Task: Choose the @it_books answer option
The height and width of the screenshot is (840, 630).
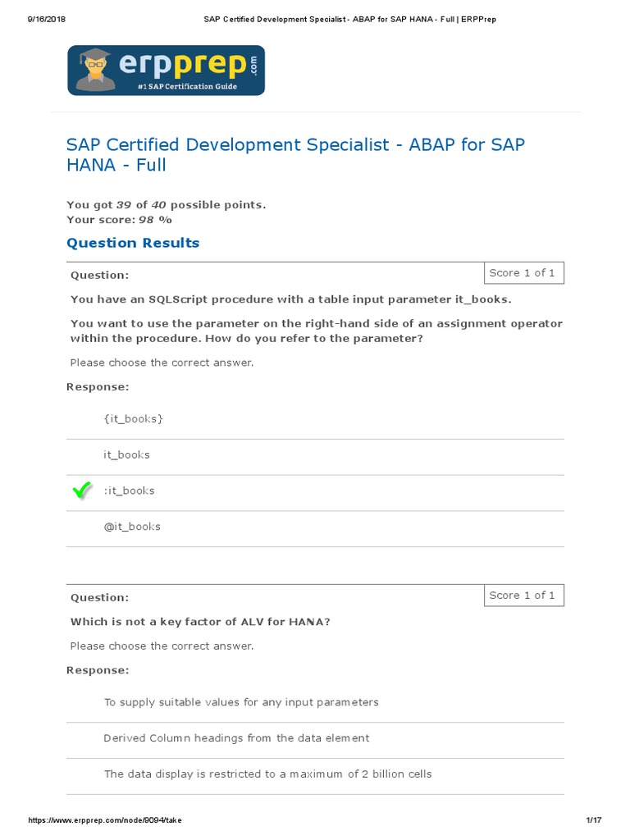Action: tap(132, 527)
